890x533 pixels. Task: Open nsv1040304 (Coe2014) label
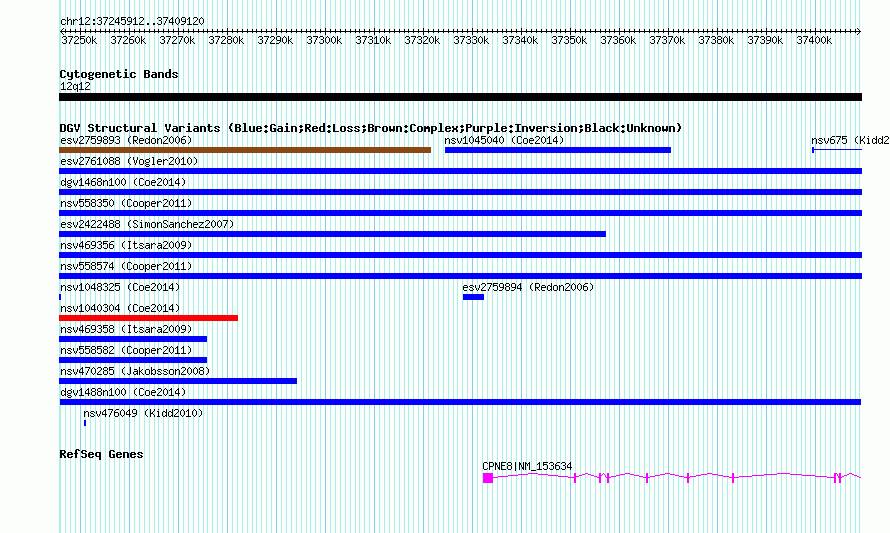pyautogui.click(x=120, y=308)
